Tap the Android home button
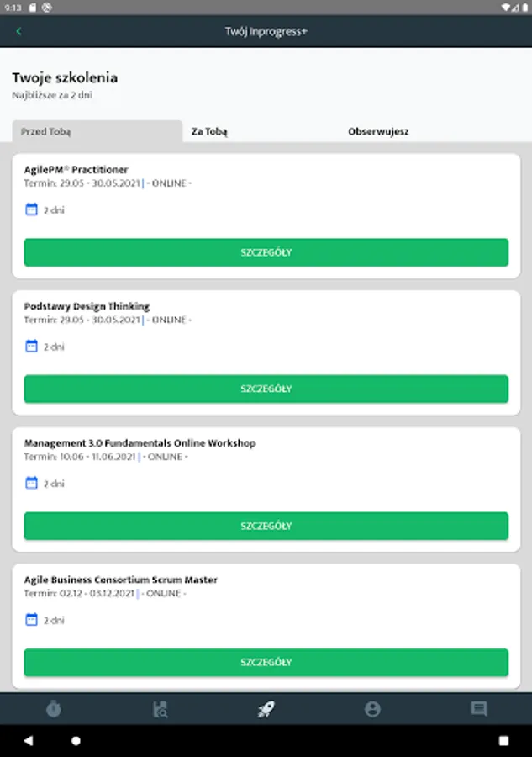 [76, 740]
